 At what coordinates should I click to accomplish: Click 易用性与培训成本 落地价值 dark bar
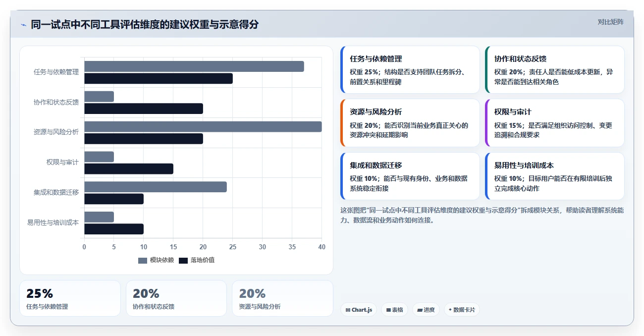114,229
